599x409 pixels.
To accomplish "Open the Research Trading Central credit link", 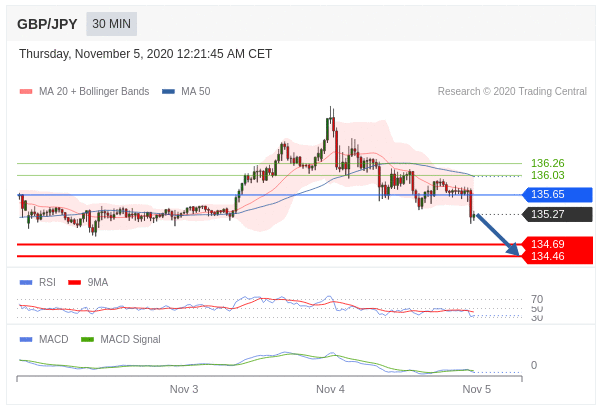I will pos(512,92).
